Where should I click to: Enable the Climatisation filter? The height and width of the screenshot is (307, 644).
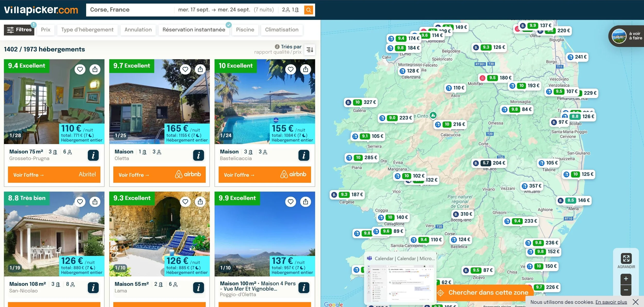[x=282, y=30]
